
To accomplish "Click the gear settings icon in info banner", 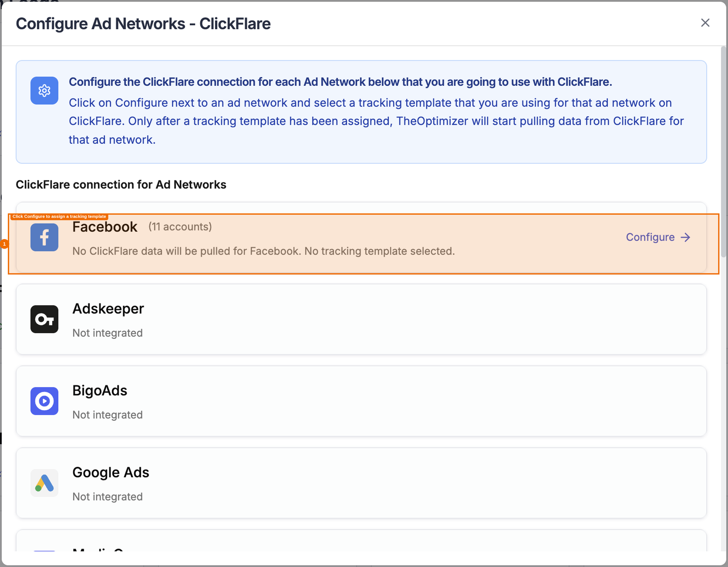I will point(44,91).
